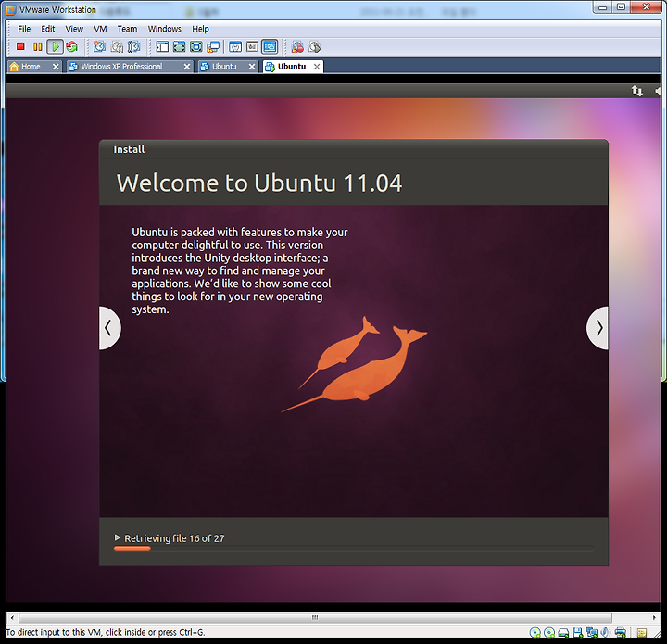
Task: Click the scrollbar left arrow
Action: click(x=12, y=617)
